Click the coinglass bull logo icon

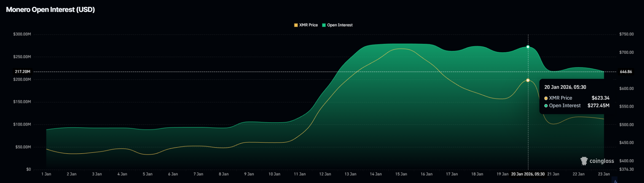pos(584,161)
